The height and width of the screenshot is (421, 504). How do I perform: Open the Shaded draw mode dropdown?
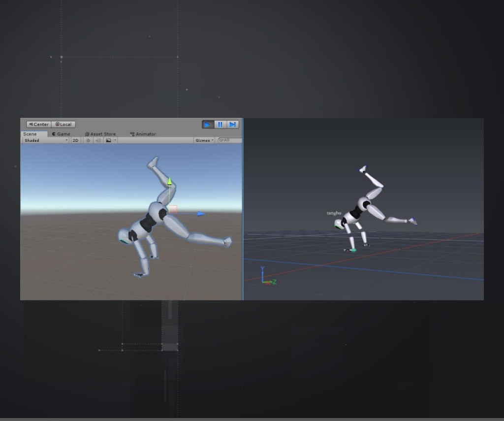(x=44, y=140)
